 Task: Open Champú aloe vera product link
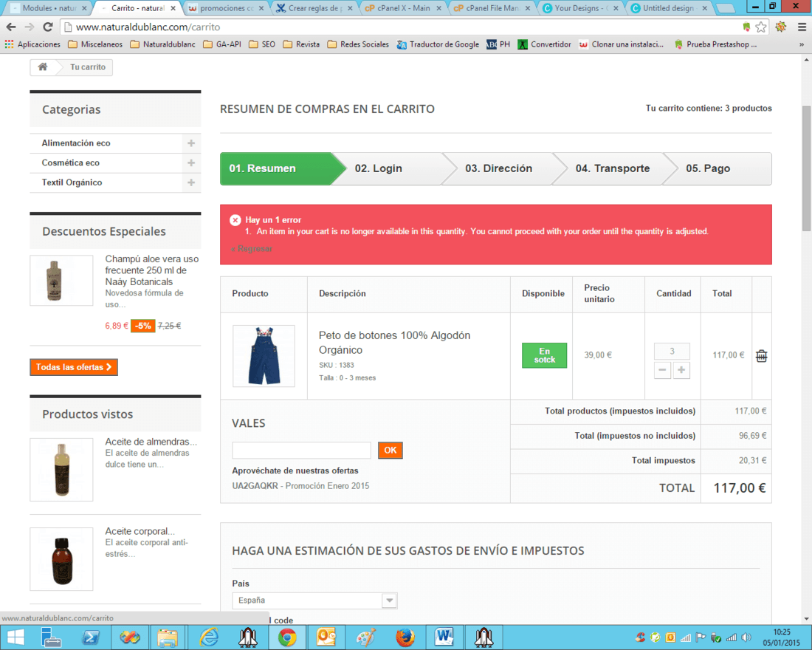tap(152, 270)
